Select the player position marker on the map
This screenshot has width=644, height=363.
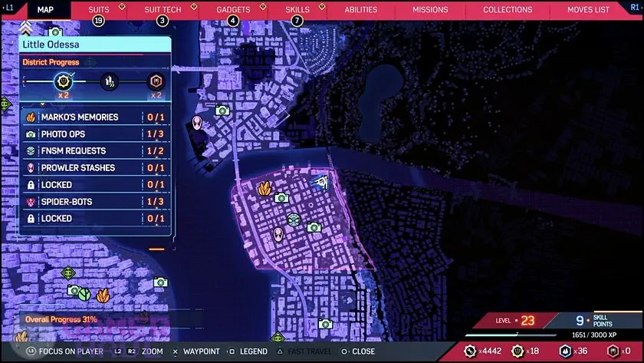pyautogui.click(x=321, y=182)
